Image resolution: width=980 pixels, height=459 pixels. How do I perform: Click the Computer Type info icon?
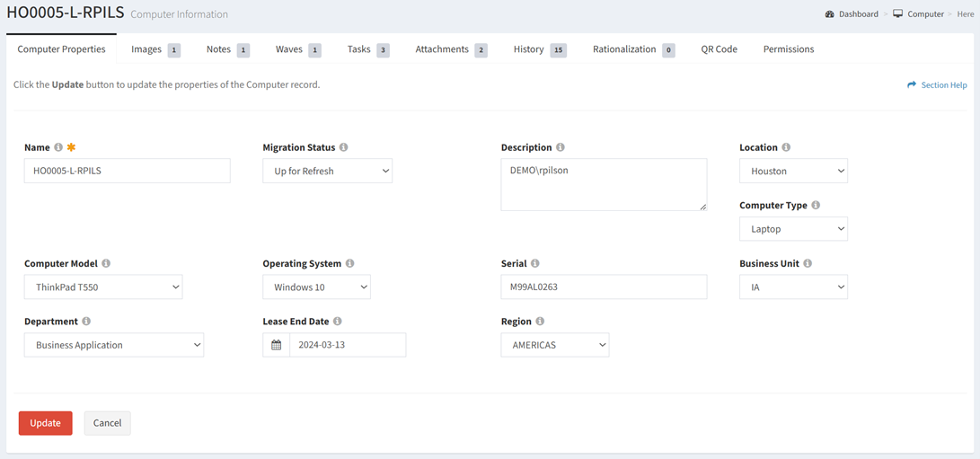tap(816, 206)
